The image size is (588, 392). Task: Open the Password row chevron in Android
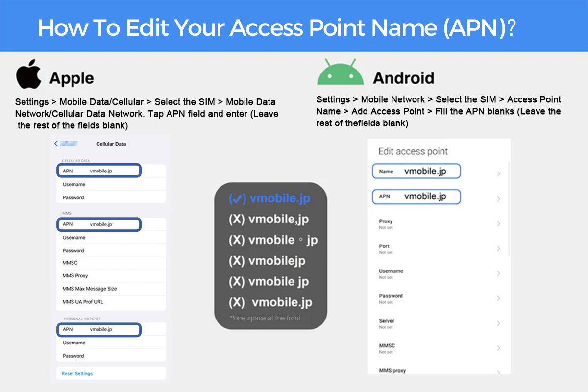pos(498,298)
